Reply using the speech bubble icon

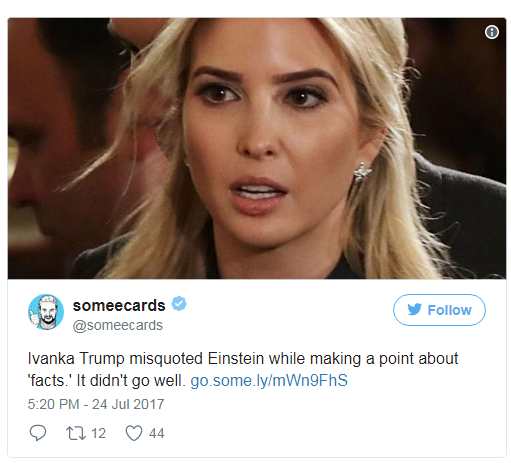[38, 433]
